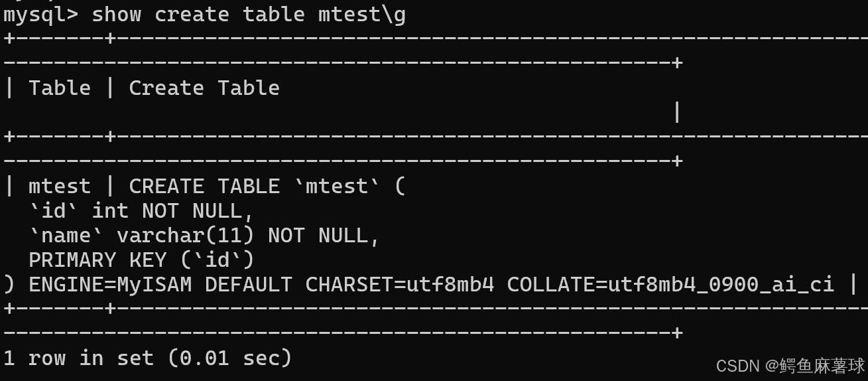The image size is (868, 381).
Task: Click the '1 row in set (0.01 sec)' line
Action: [148, 358]
